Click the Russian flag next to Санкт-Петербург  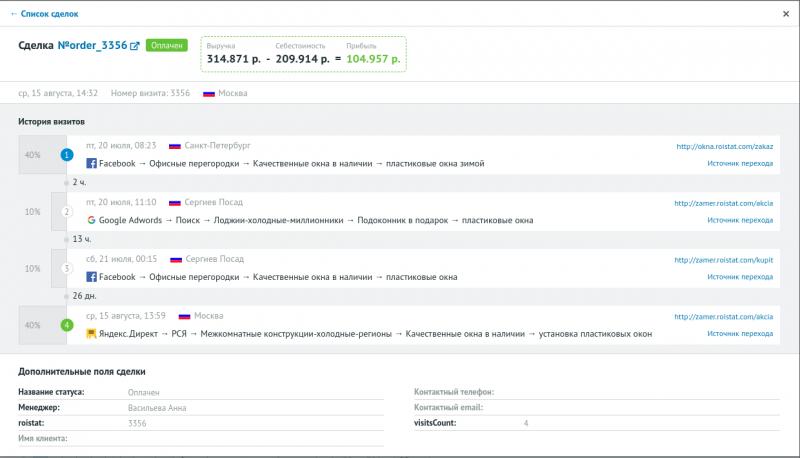tap(175, 145)
